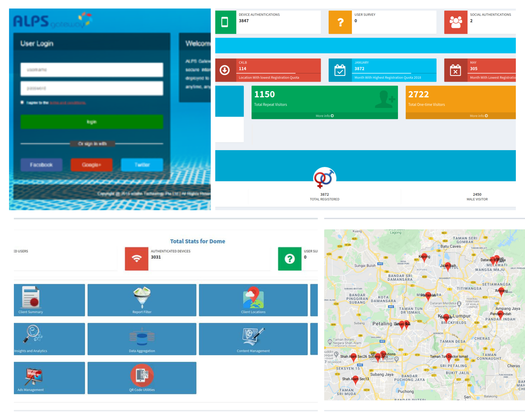
Task: Click the Device Authentications phone icon tile
Action: pos(225,22)
